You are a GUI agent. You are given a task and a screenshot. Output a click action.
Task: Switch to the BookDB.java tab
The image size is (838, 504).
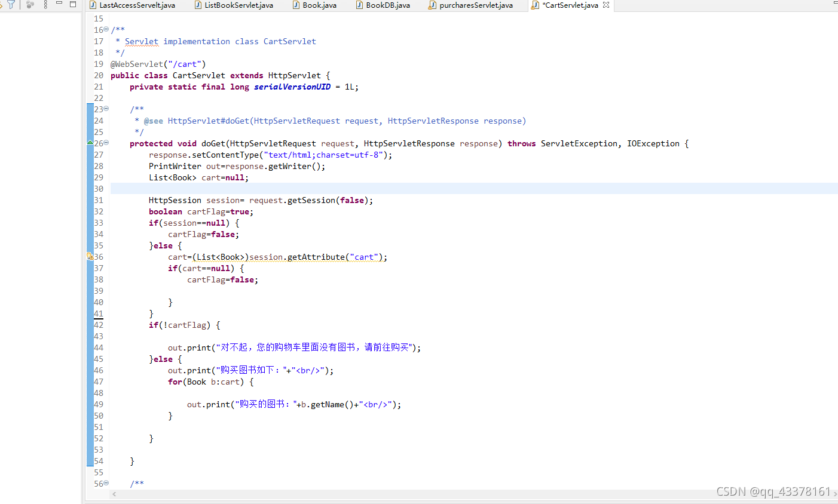[x=387, y=5]
